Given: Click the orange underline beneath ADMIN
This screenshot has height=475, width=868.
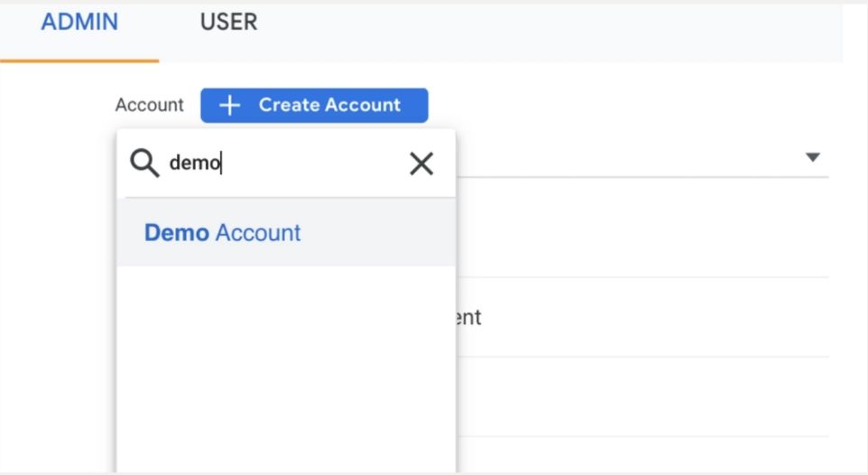Looking at the screenshot, I should tap(79, 61).
